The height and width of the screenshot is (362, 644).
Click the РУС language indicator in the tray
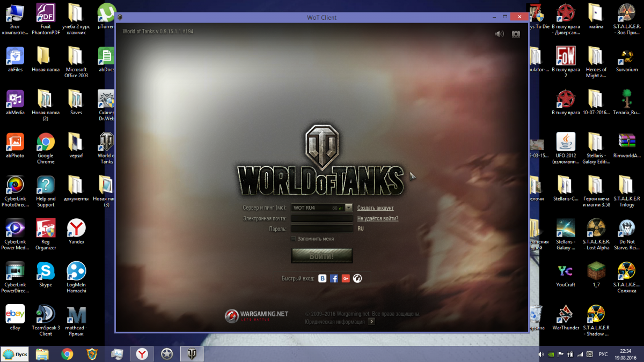click(603, 354)
